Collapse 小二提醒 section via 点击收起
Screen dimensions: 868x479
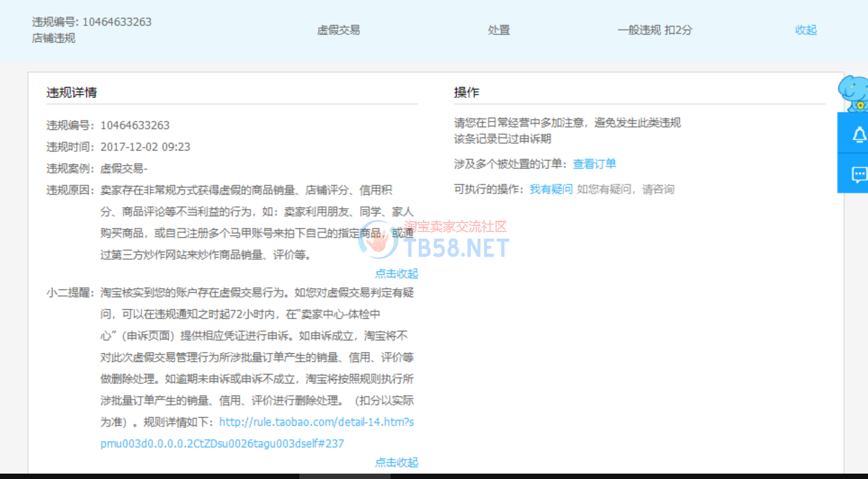[397, 462]
